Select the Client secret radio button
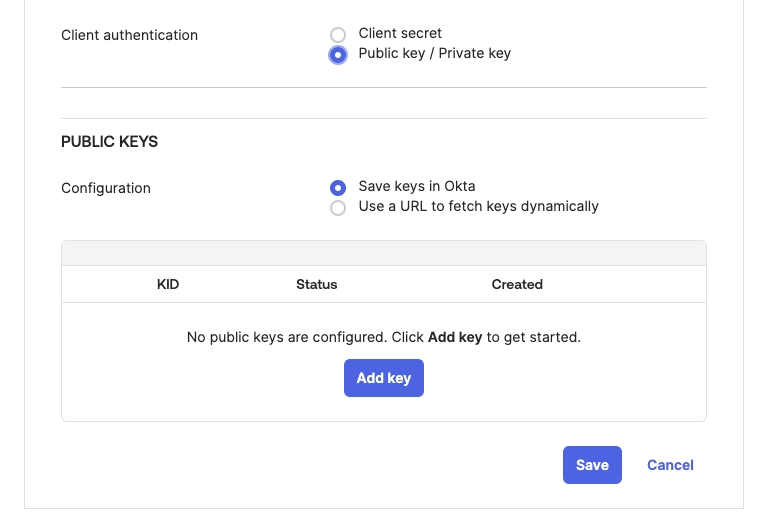The height and width of the screenshot is (527, 773). point(338,35)
